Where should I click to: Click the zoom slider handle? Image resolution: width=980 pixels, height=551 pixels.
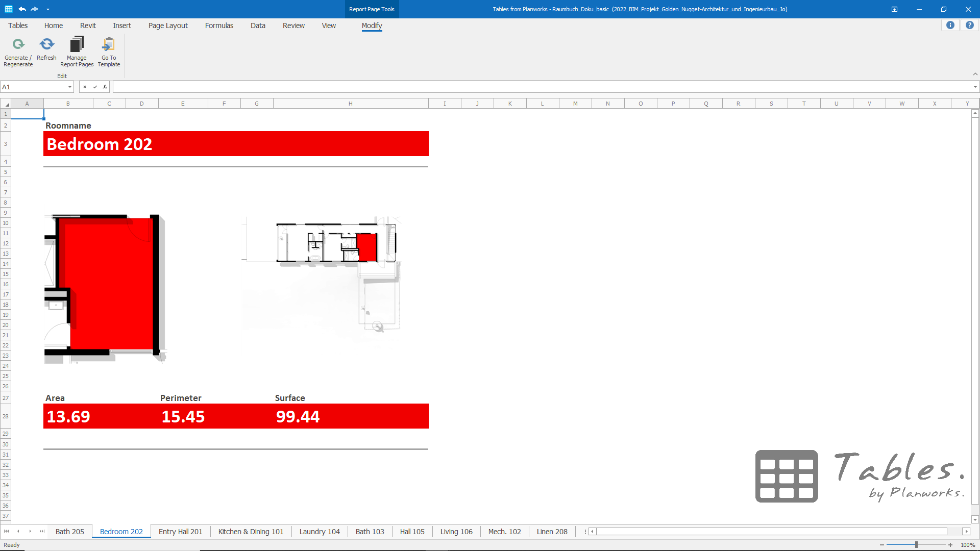[916, 545]
